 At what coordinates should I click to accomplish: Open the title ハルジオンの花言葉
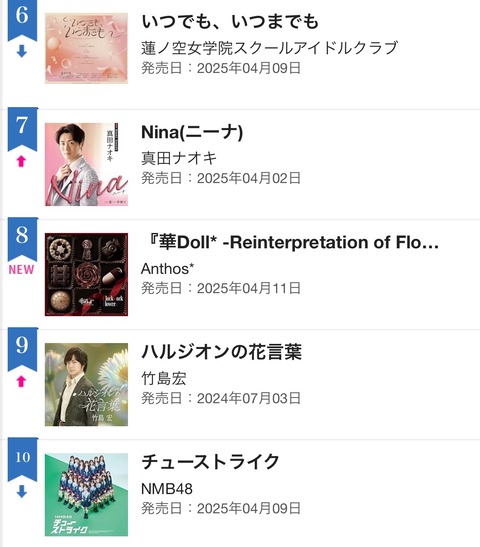click(x=222, y=352)
